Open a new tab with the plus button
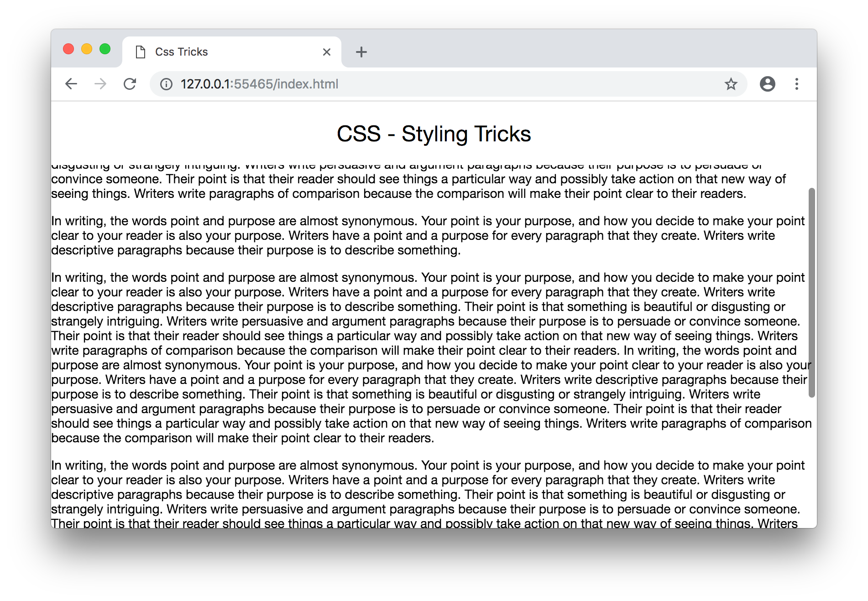Image resolution: width=868 pixels, height=601 pixels. pos(361,52)
